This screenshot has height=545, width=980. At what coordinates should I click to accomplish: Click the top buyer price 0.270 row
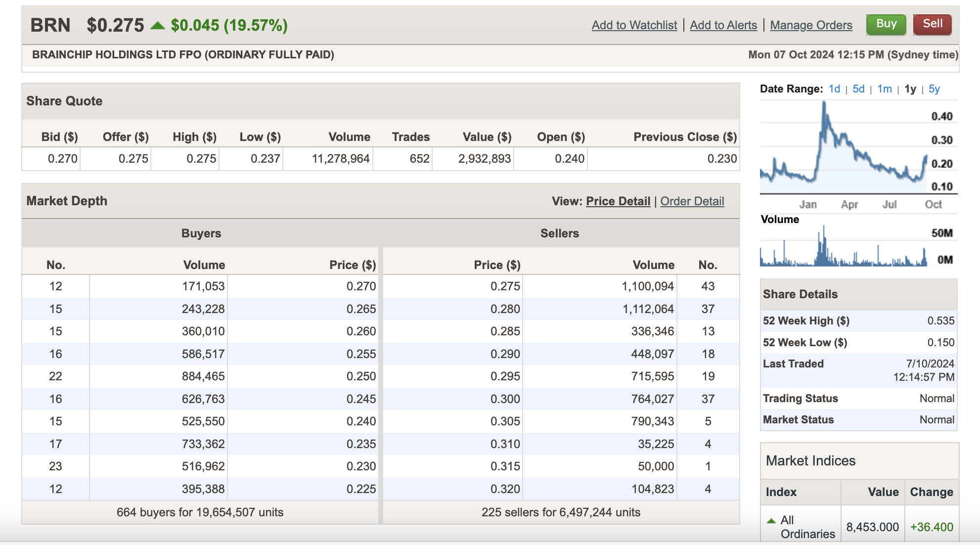point(360,286)
